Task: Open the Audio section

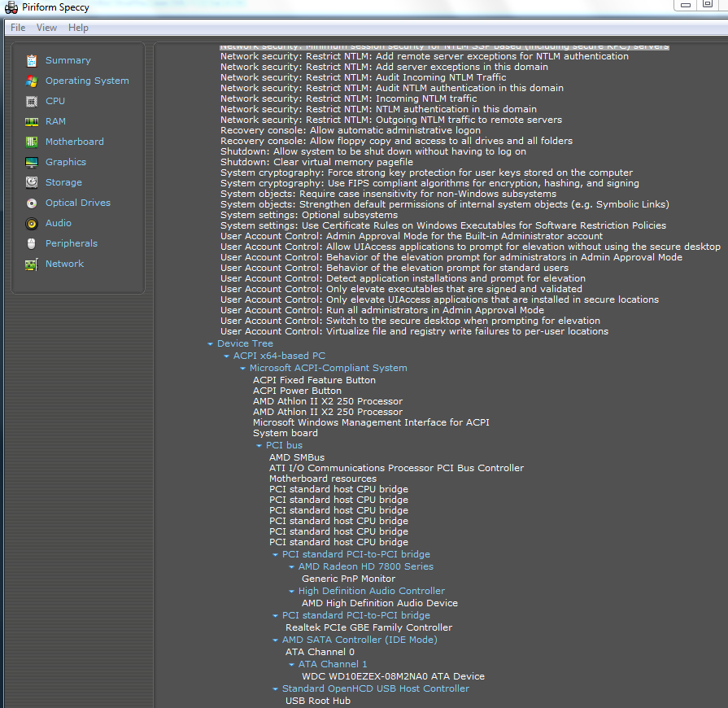Action: (x=58, y=223)
